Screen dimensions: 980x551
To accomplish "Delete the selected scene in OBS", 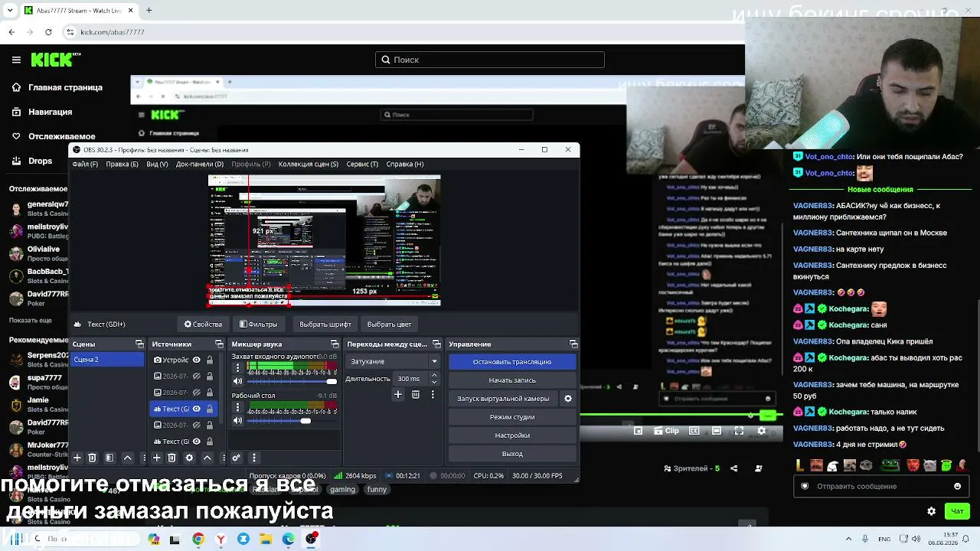I will tap(92, 458).
